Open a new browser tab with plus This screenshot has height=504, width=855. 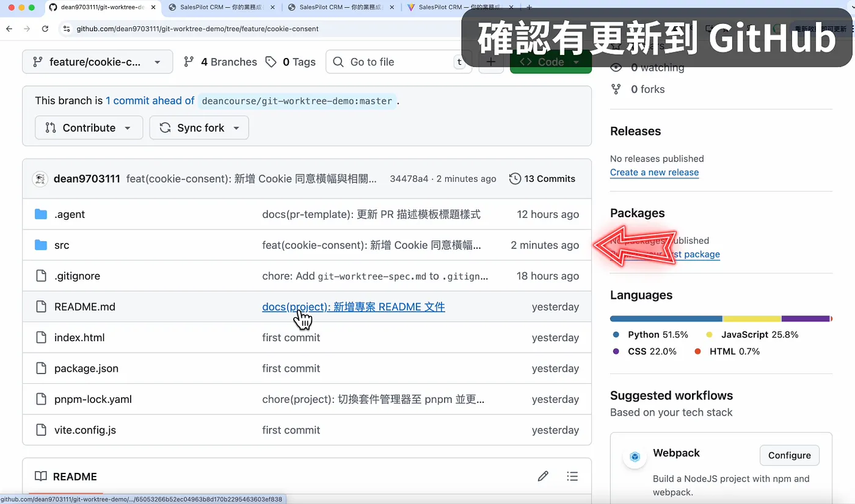(529, 7)
